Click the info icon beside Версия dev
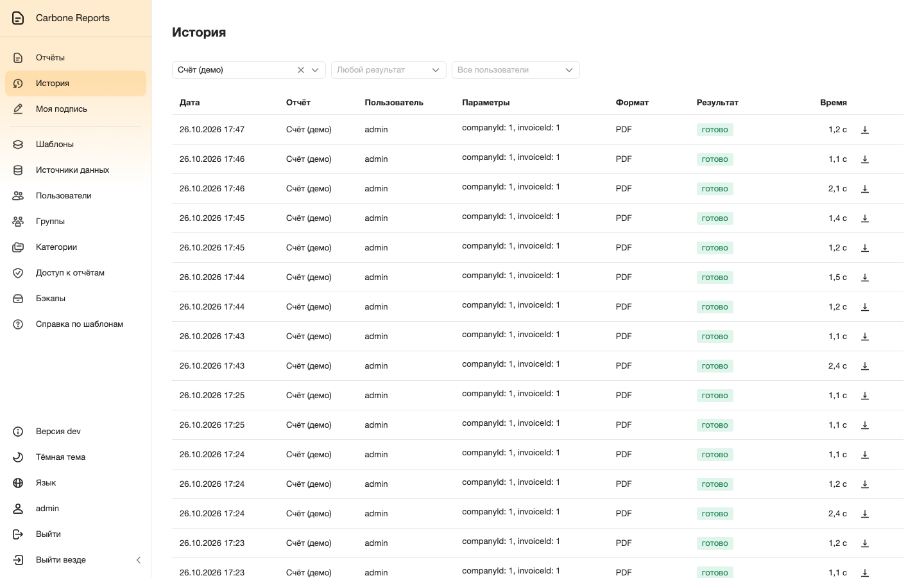 tap(18, 432)
